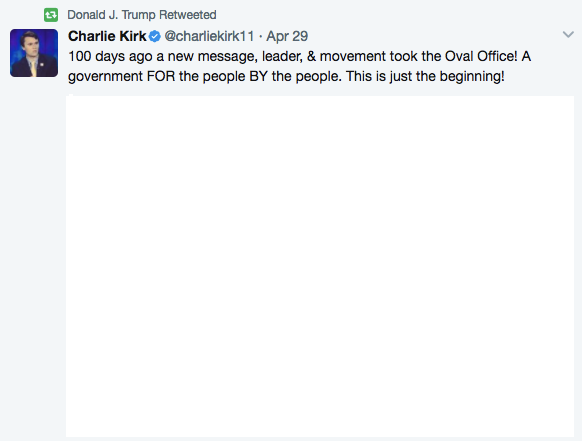The width and height of the screenshot is (582, 441).
Task: Open the Charlie Kirk display name link
Action: 107,36
